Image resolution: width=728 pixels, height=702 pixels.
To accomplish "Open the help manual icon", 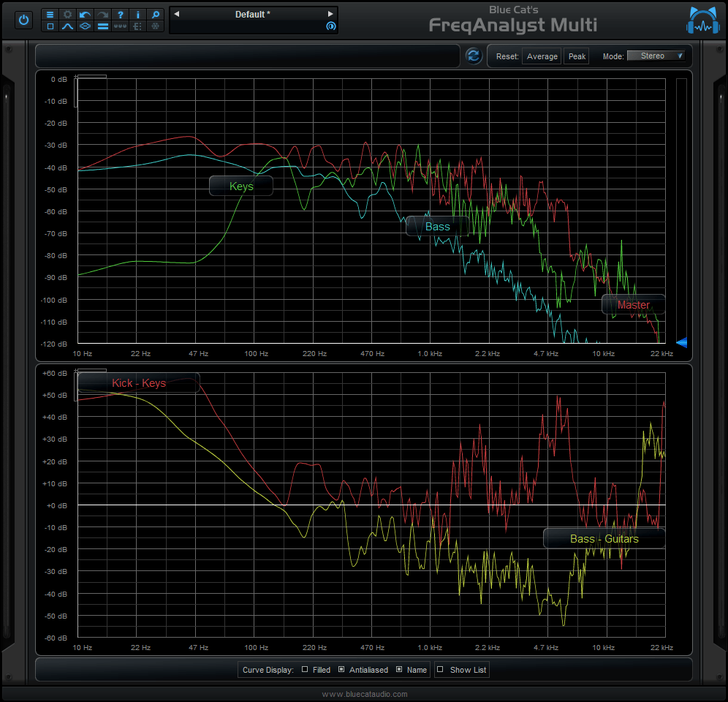I will click(121, 14).
